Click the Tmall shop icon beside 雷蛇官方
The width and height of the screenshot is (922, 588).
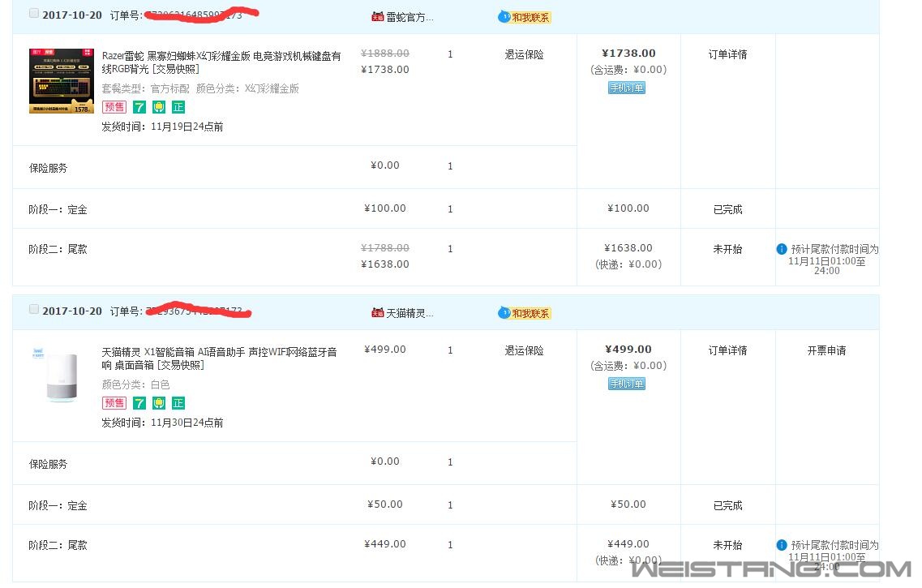(x=378, y=16)
